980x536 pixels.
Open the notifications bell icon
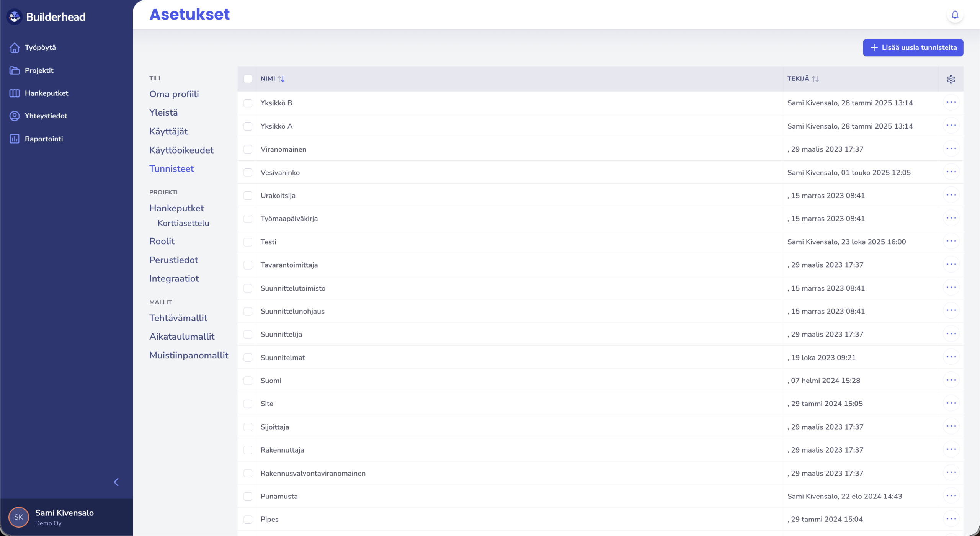tap(955, 15)
